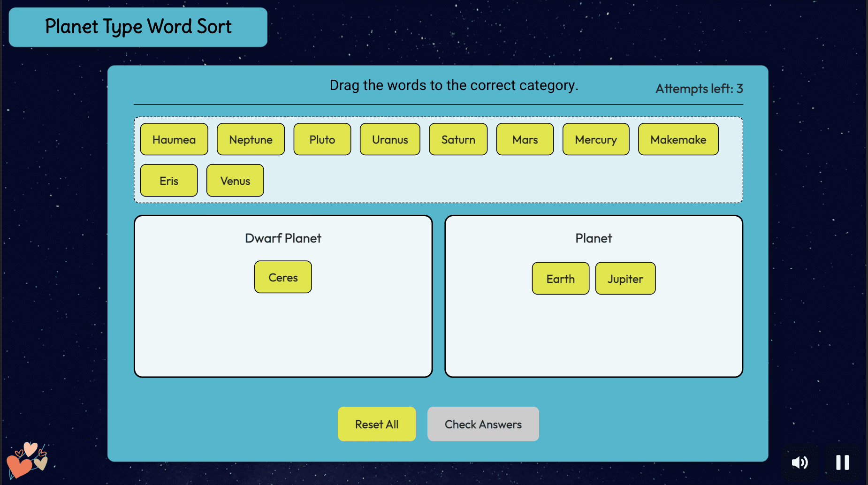Click the Check Answers button

coord(483,424)
